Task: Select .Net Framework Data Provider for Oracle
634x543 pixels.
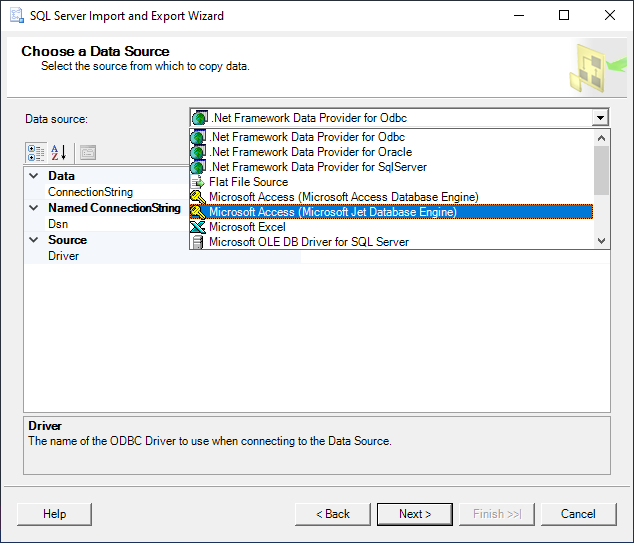Action: tap(391, 152)
